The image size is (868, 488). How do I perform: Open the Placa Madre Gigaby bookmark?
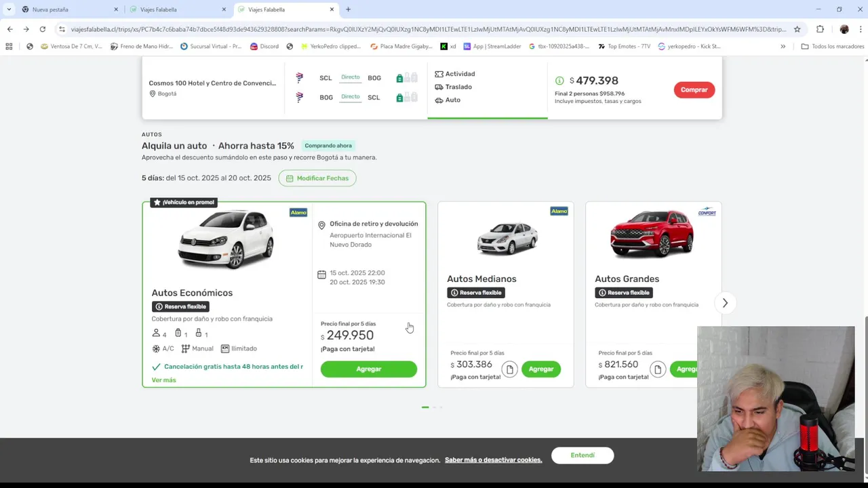[401, 46]
